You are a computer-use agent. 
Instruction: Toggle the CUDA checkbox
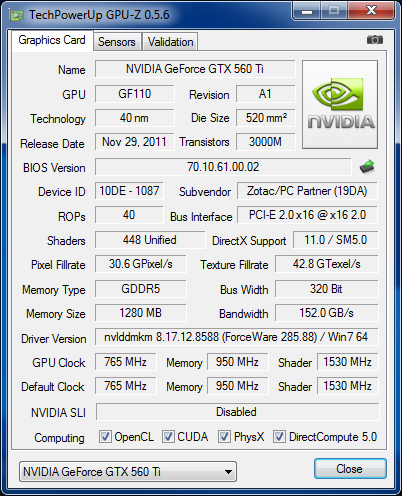click(x=168, y=436)
